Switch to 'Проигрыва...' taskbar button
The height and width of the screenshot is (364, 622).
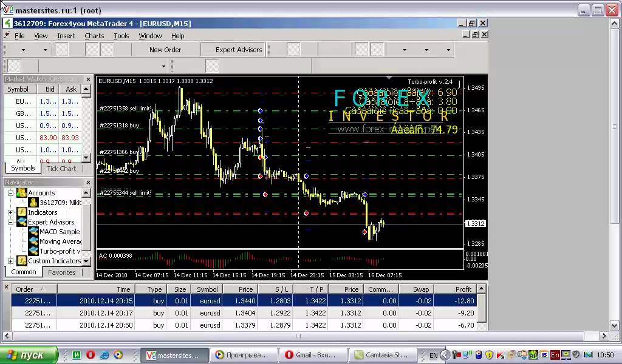(x=243, y=355)
